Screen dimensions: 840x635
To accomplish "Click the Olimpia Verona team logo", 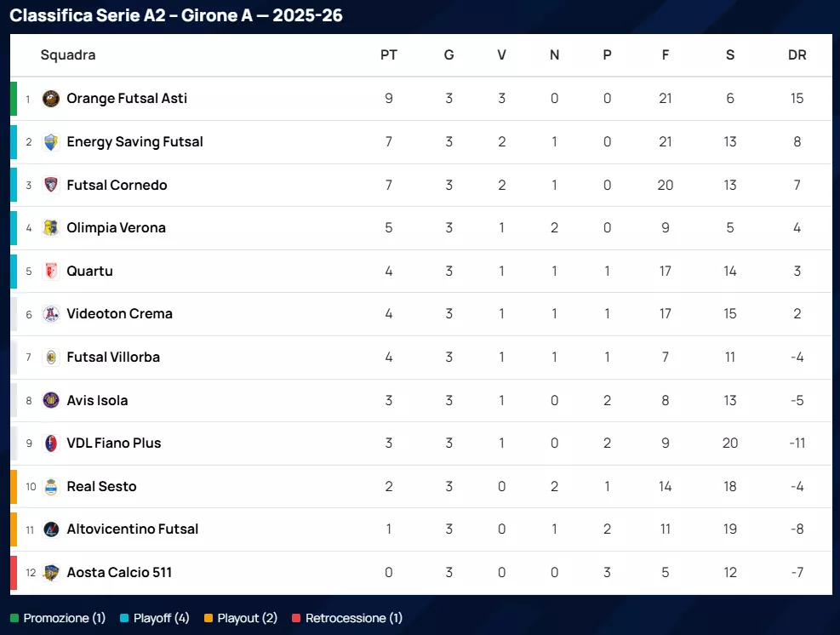I will (x=51, y=228).
